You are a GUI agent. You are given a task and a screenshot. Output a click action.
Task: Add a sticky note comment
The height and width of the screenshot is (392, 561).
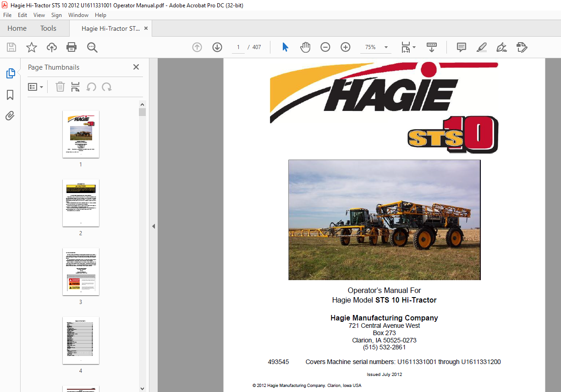tap(462, 47)
